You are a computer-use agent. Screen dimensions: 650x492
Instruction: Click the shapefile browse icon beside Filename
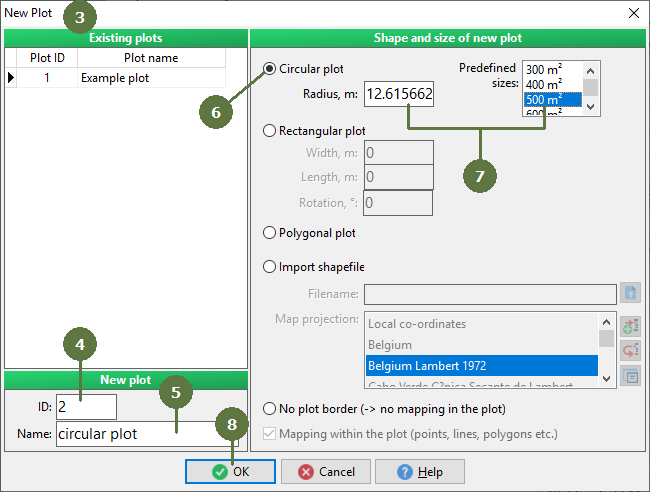tap(630, 293)
